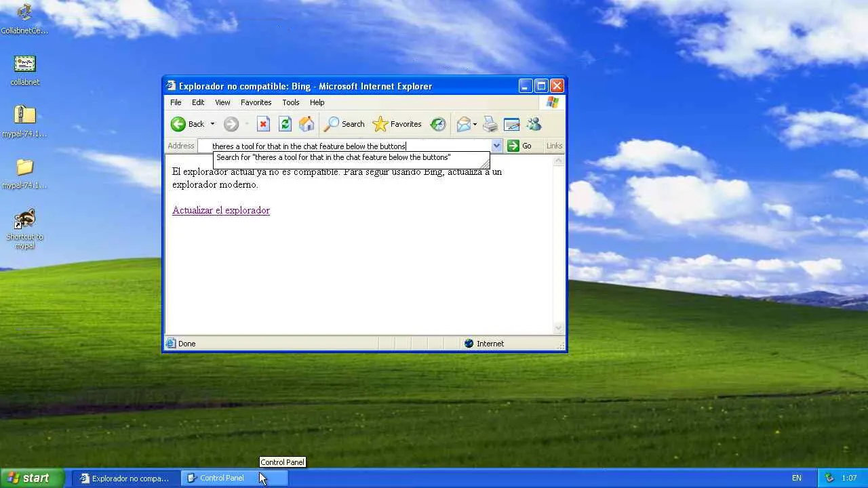This screenshot has height=488, width=868.
Task: Maximize the Internet Explorer window
Action: click(541, 86)
